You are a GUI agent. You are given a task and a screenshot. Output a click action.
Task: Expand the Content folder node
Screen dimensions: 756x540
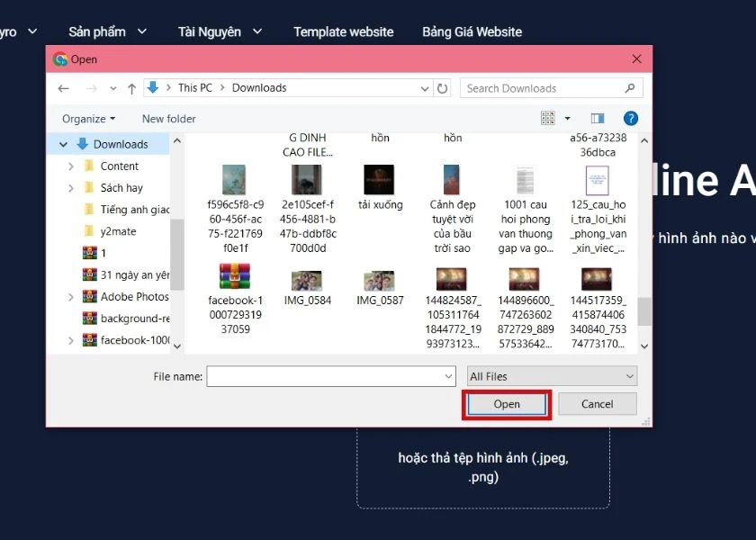click(71, 166)
